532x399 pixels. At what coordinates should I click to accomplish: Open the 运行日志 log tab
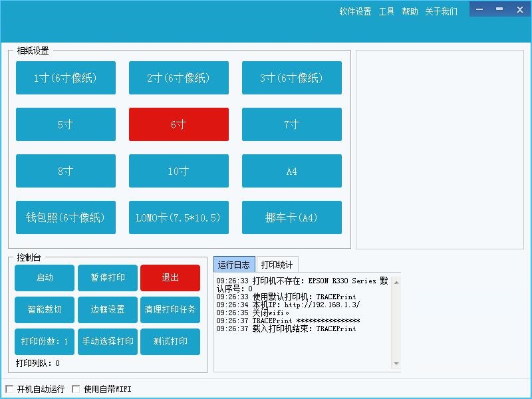coord(234,265)
